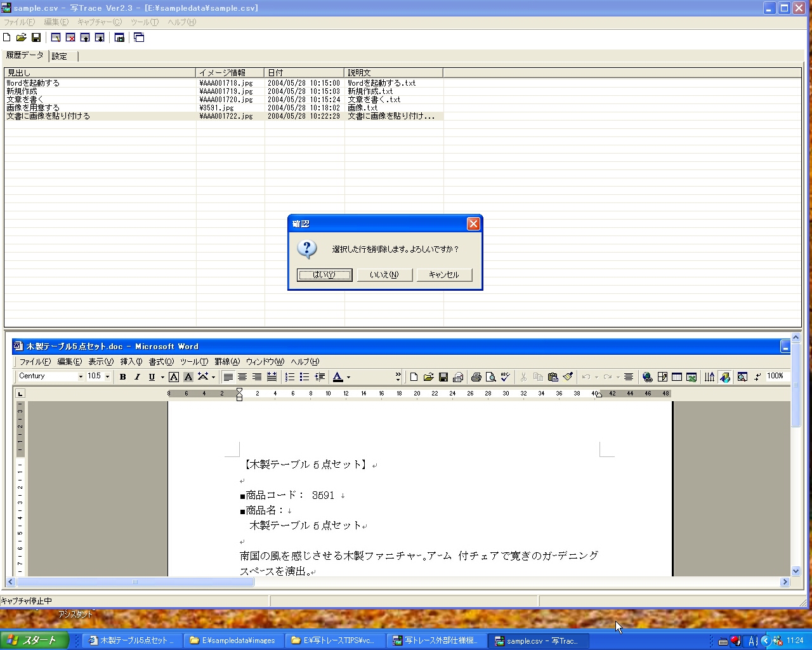
Task: Click the delete row icon with red X
Action: [70, 37]
